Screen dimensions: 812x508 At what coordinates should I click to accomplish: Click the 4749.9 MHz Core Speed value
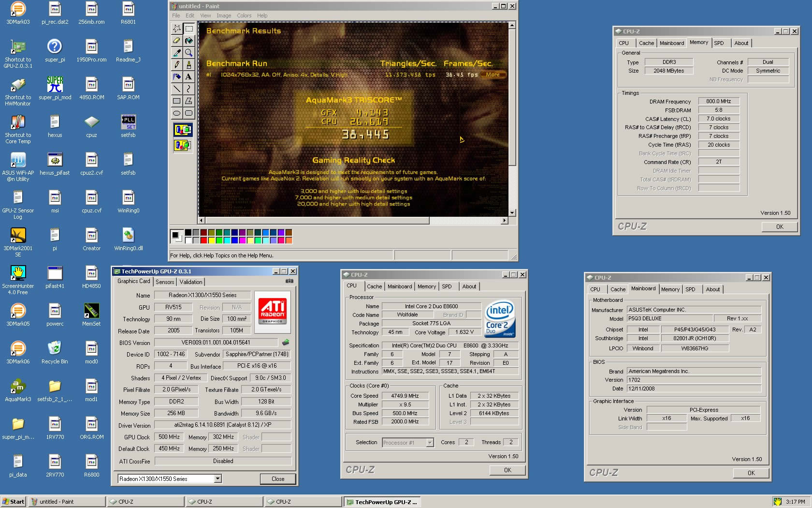click(x=405, y=396)
